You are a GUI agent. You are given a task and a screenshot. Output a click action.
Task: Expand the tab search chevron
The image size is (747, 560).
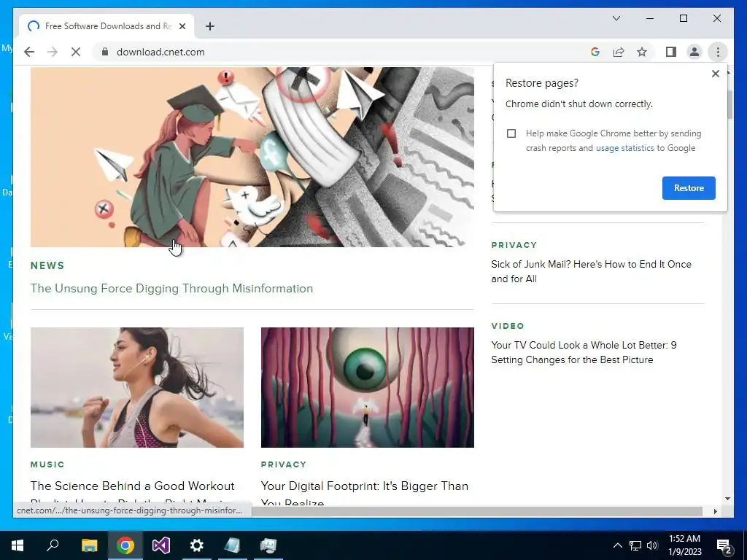[x=616, y=18]
